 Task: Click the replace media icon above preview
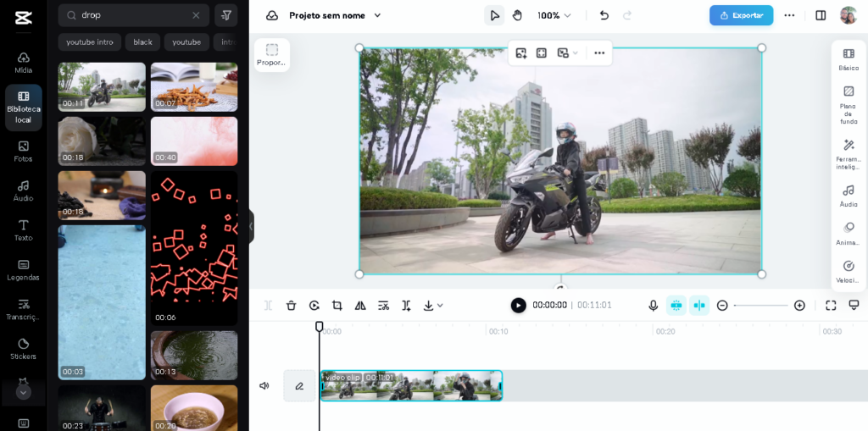tap(521, 53)
